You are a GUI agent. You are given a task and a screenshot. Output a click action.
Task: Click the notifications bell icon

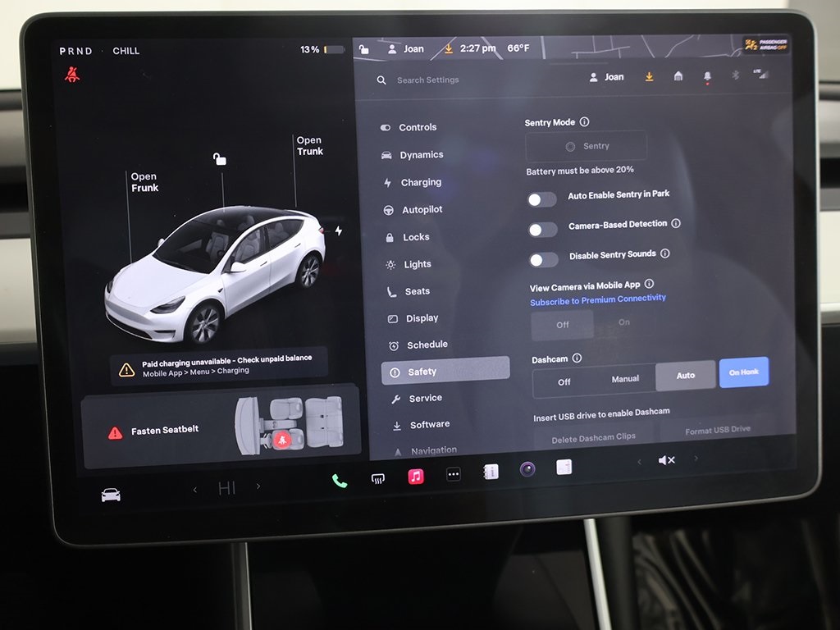(706, 75)
